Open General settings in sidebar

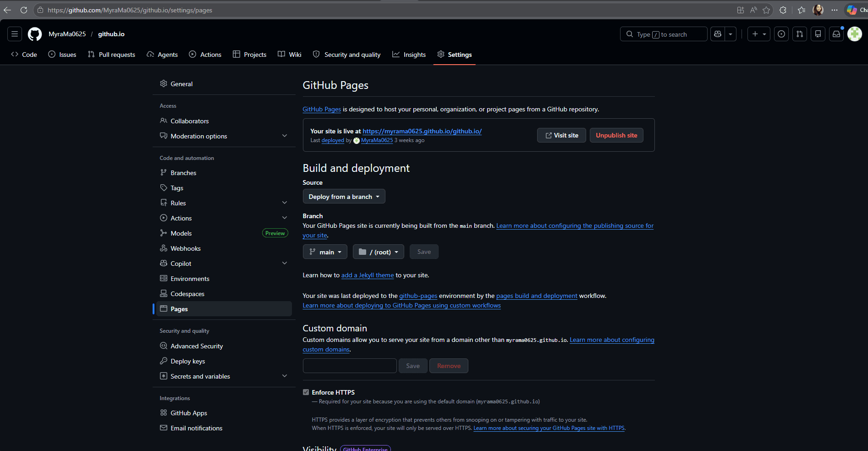pos(224,84)
